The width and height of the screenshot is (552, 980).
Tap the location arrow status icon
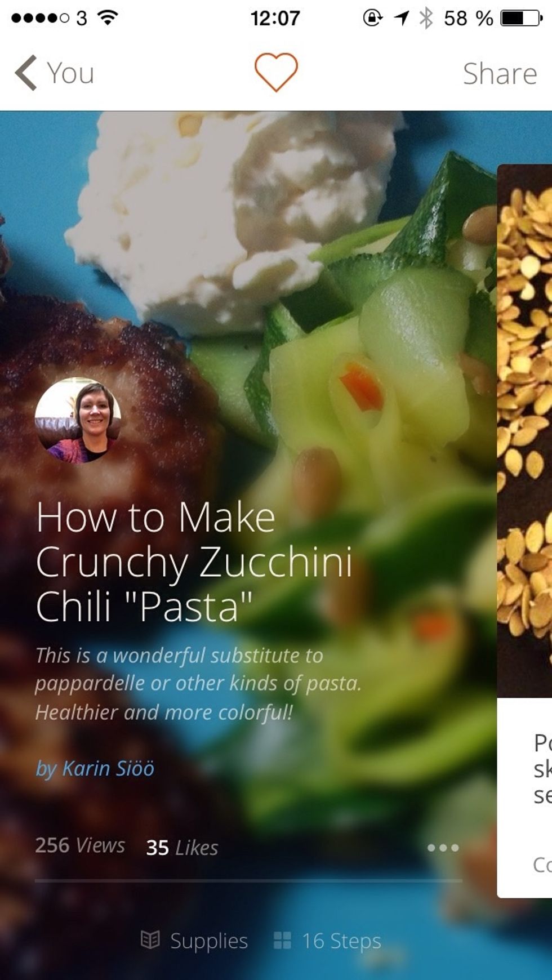tap(401, 18)
